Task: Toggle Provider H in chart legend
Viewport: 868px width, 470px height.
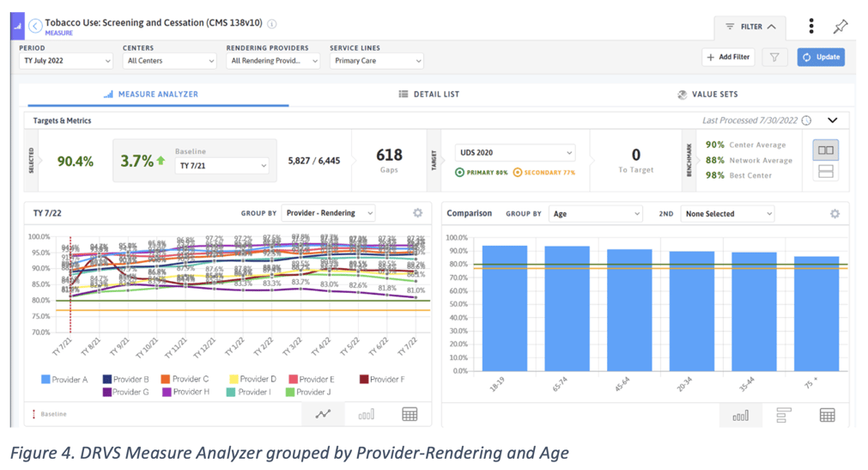Action: coord(186,392)
